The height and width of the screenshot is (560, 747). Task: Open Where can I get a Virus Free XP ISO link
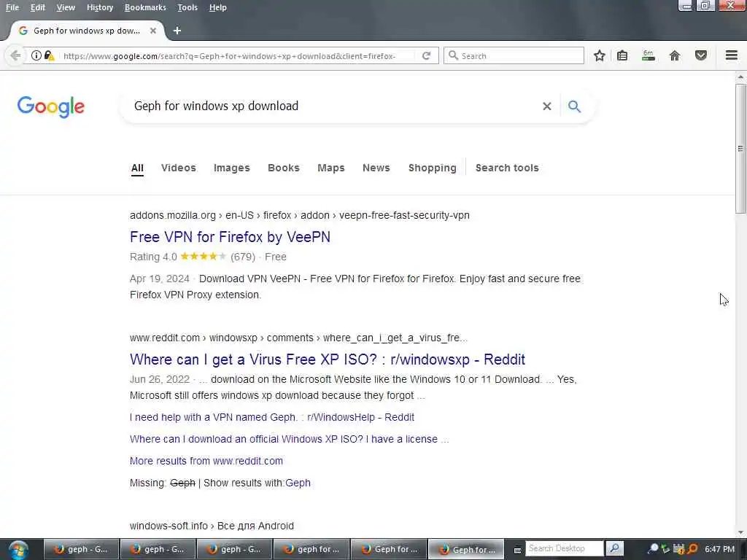[328, 359]
